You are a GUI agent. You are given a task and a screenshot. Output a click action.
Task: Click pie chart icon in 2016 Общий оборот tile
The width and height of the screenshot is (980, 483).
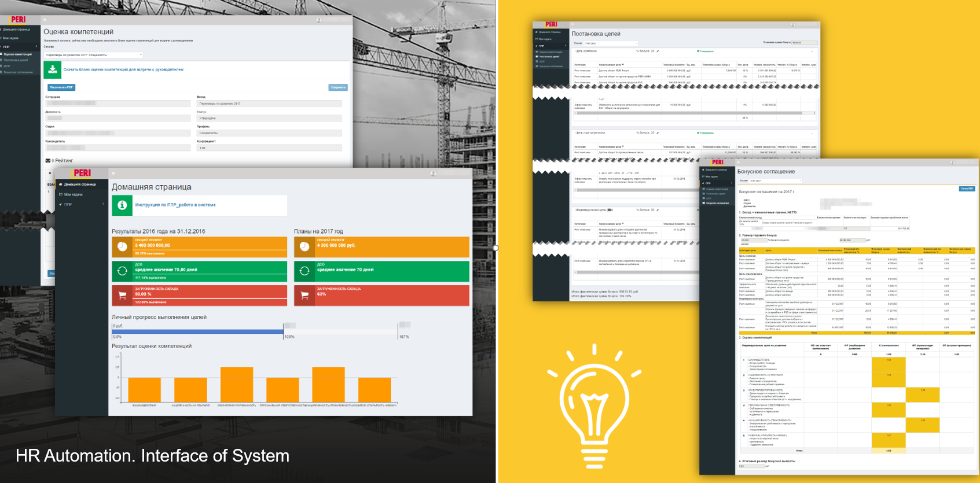(123, 246)
